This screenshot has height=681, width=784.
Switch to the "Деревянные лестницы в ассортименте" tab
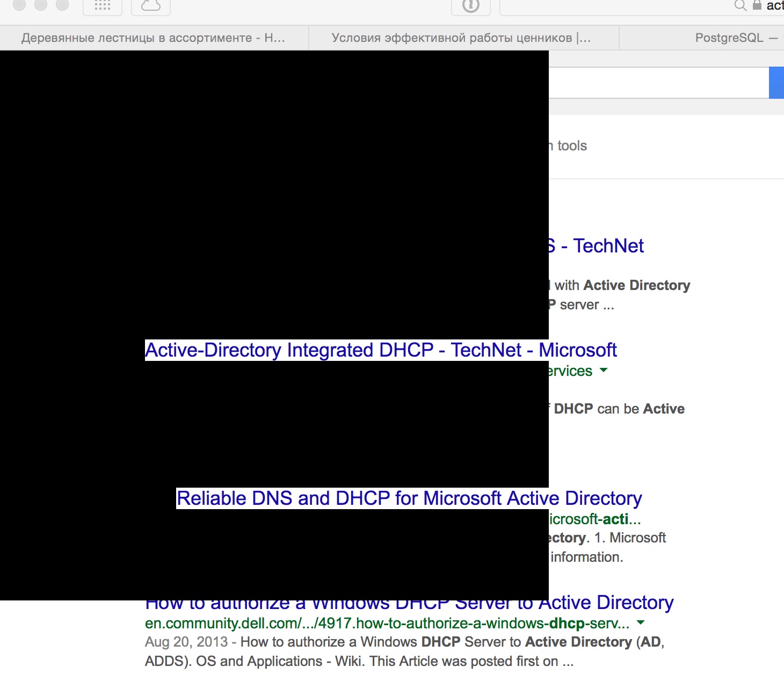(154, 38)
